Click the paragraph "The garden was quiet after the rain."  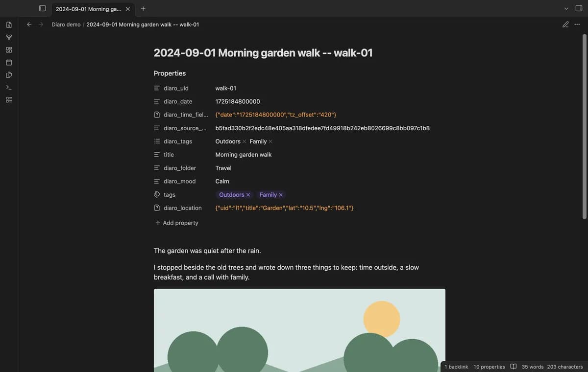click(207, 251)
